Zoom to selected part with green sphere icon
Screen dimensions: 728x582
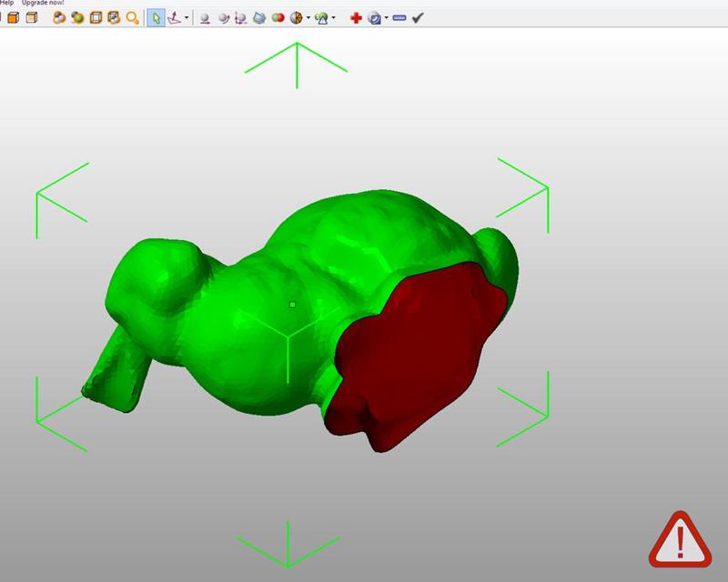pyautogui.click(x=77, y=18)
